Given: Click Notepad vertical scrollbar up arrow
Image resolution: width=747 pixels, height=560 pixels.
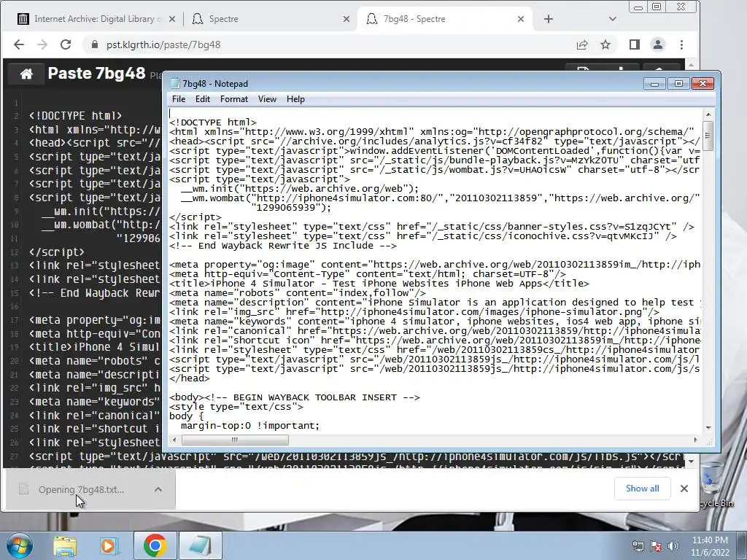Looking at the screenshot, I should pyautogui.click(x=708, y=114).
